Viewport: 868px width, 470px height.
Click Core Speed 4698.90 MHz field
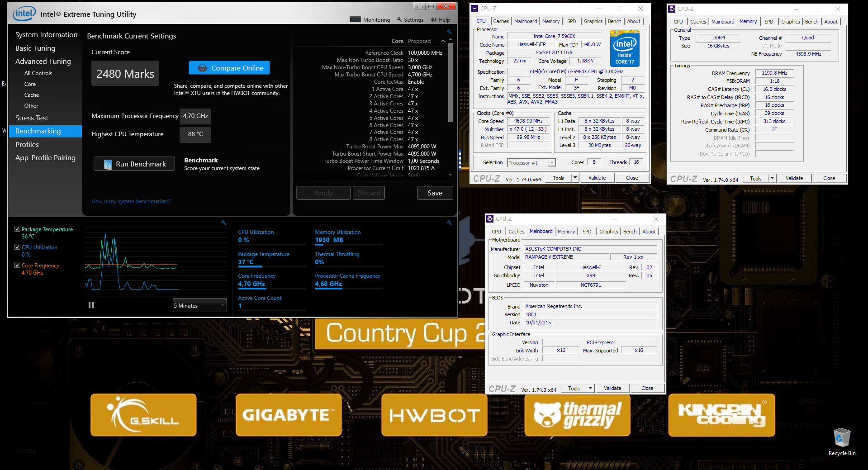pyautogui.click(x=528, y=121)
